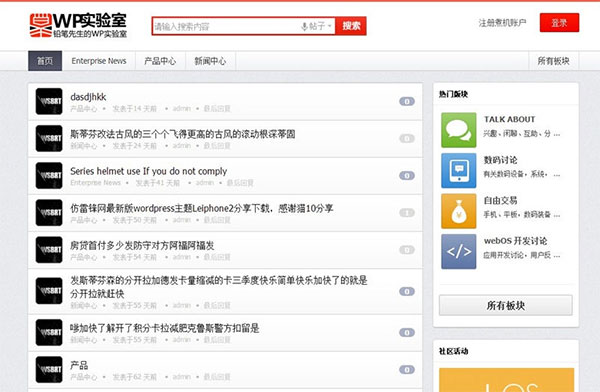Click the reply count badge of Series helmet post
This screenshot has height=392, width=600.
tap(407, 176)
